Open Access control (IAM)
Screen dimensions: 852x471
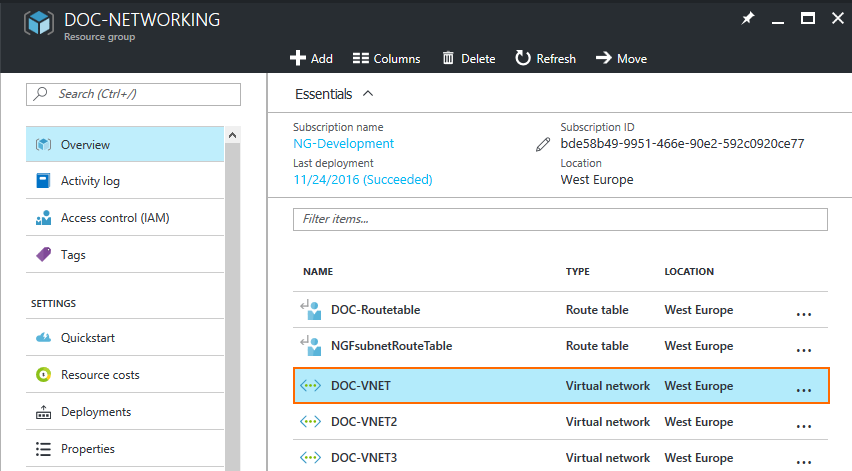125,218
